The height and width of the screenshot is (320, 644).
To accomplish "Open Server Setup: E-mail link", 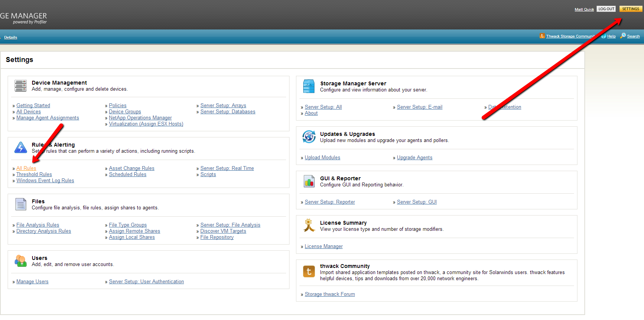I will click(x=420, y=107).
